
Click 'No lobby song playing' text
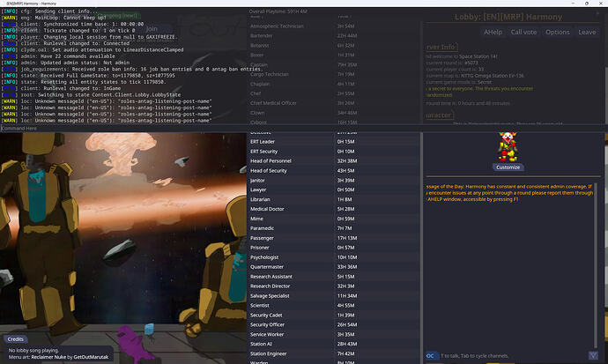(x=33, y=351)
